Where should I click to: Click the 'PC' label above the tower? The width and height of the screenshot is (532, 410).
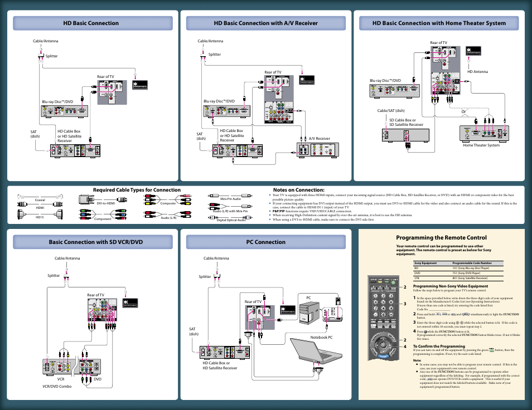(x=308, y=298)
